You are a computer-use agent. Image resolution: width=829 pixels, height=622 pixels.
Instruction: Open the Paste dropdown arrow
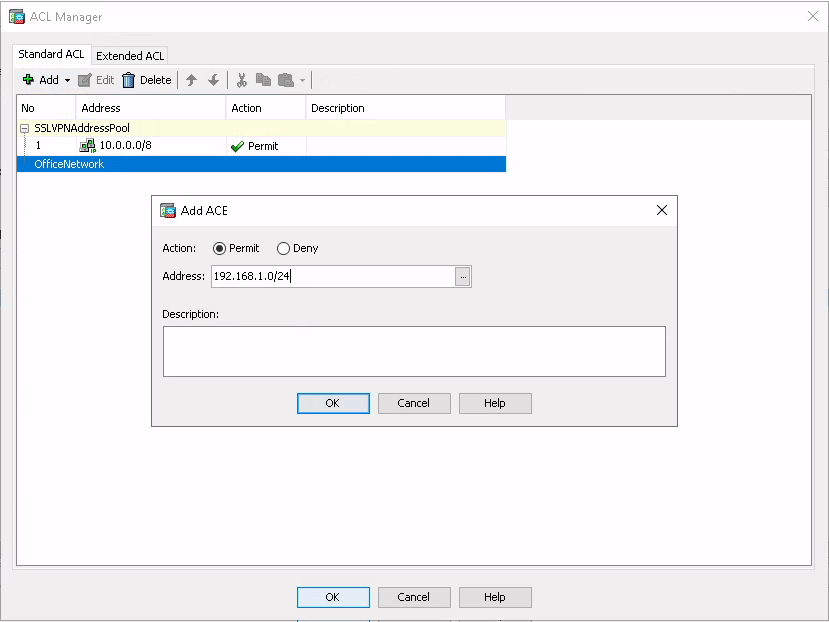pyautogui.click(x=303, y=80)
